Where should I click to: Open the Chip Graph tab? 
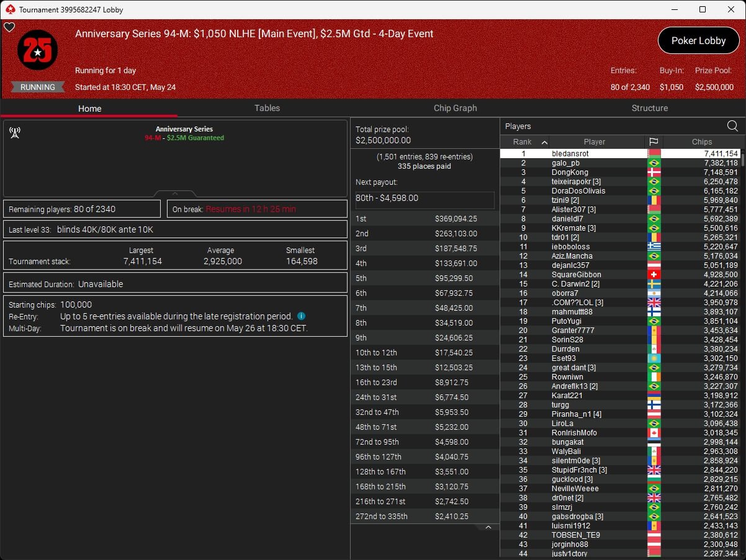[455, 108]
